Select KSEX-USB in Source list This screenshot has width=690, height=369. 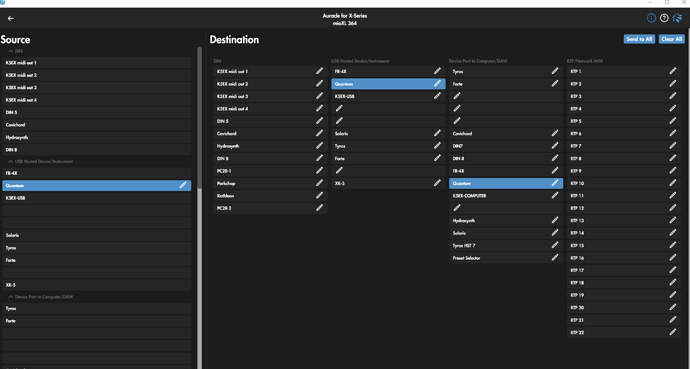click(x=97, y=198)
